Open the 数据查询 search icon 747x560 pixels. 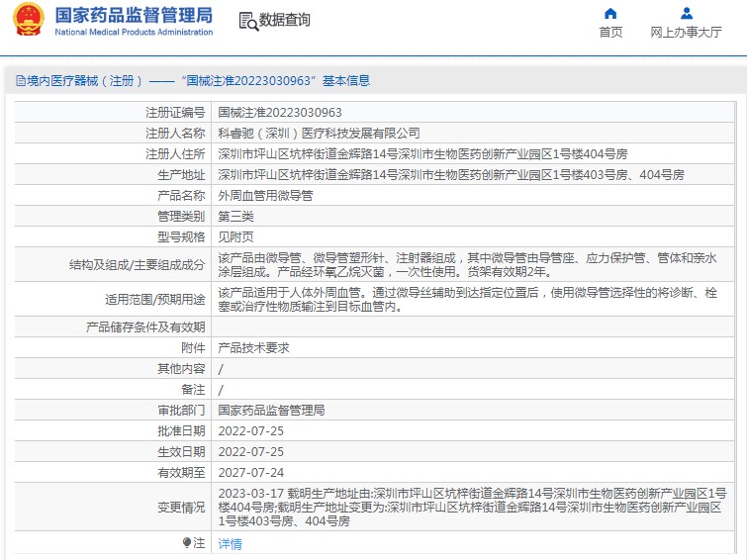[248, 21]
